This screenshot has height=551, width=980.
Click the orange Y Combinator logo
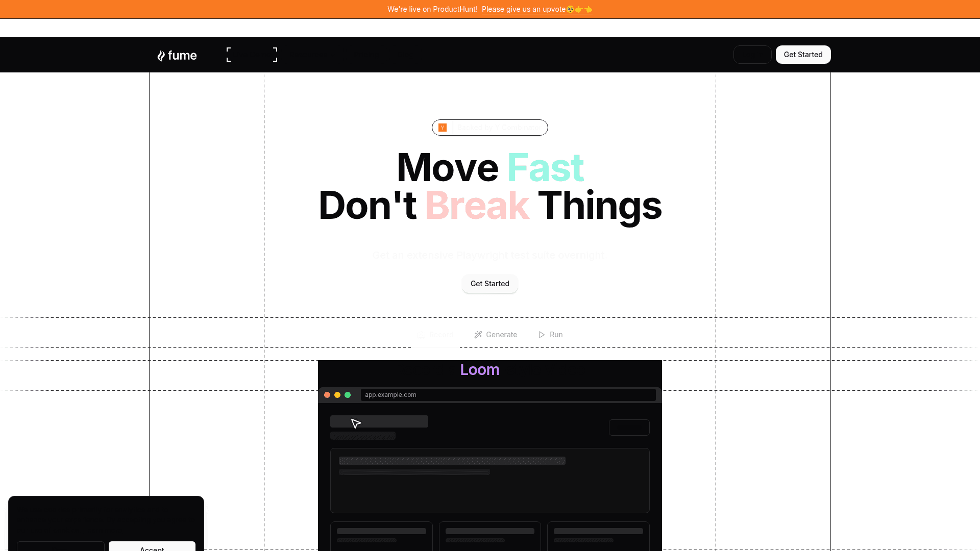coord(443,128)
